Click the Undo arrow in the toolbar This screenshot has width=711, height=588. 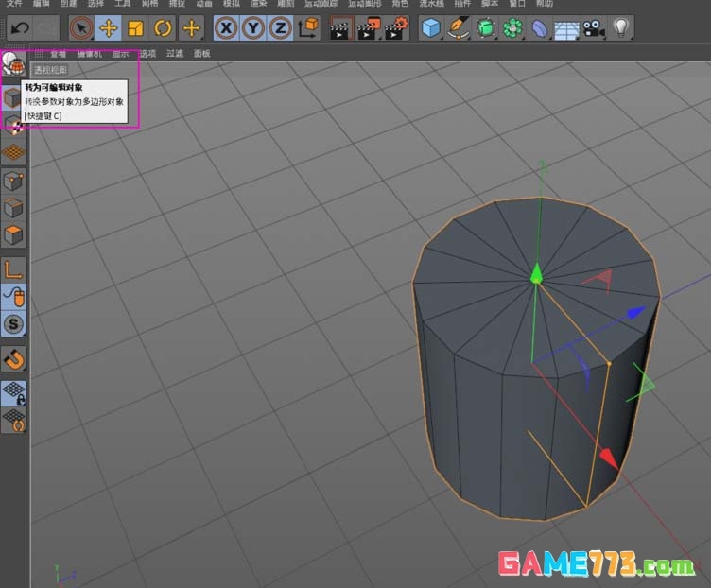click(x=20, y=28)
